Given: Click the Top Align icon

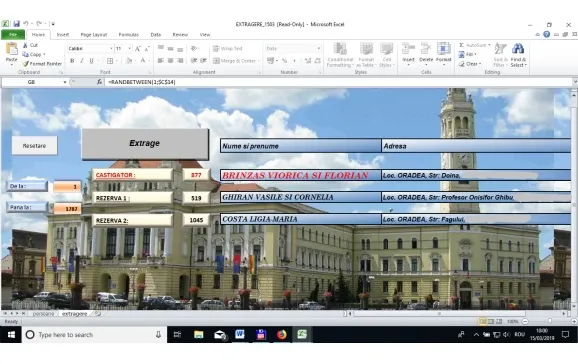Looking at the screenshot, I should pos(161,48).
